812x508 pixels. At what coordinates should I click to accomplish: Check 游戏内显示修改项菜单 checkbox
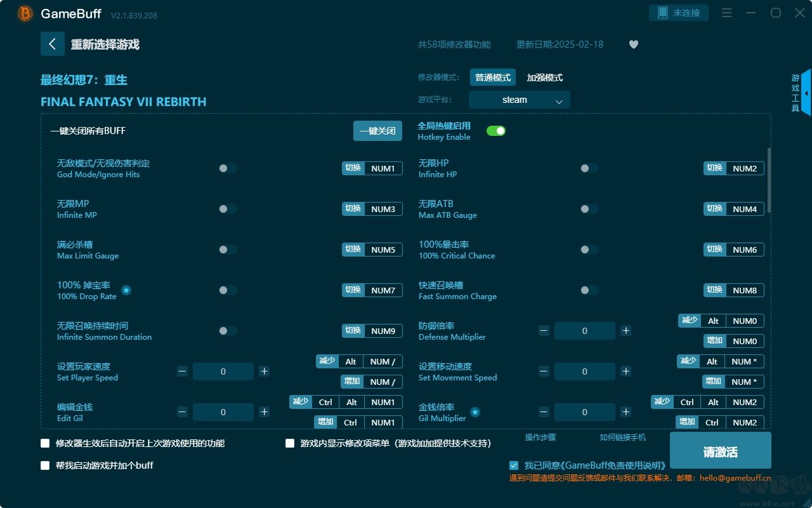pyautogui.click(x=290, y=443)
